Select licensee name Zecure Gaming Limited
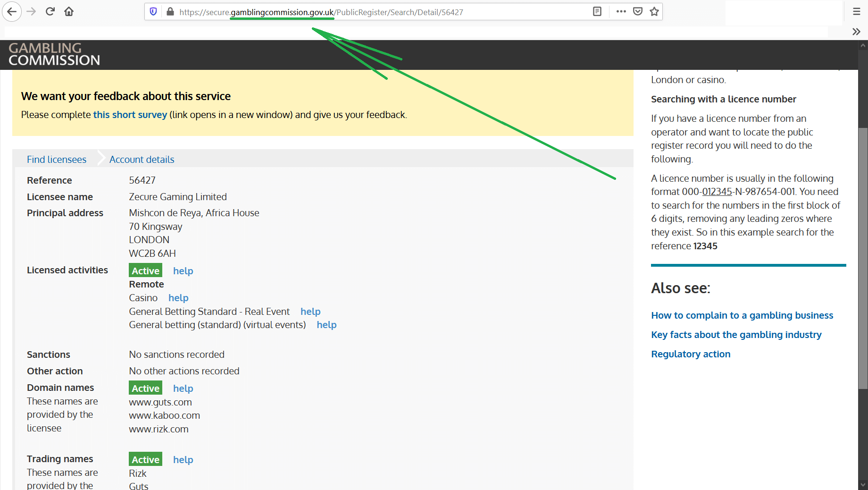Screen dimensions: 868x490 pos(178,197)
